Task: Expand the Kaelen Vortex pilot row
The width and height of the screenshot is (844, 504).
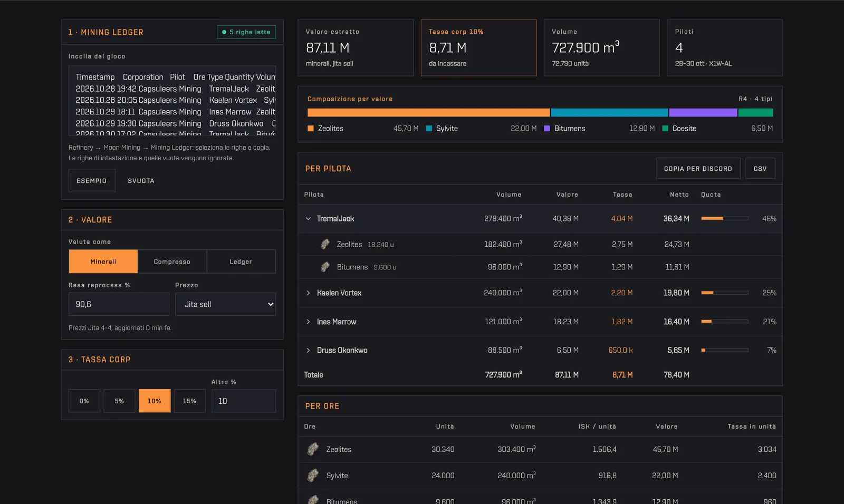Action: [x=308, y=293]
